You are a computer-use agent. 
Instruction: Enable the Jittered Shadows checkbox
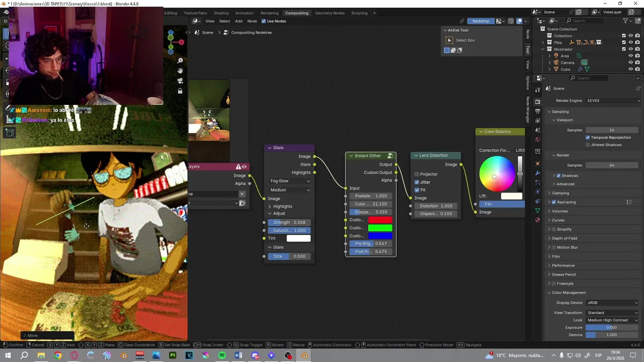588,145
